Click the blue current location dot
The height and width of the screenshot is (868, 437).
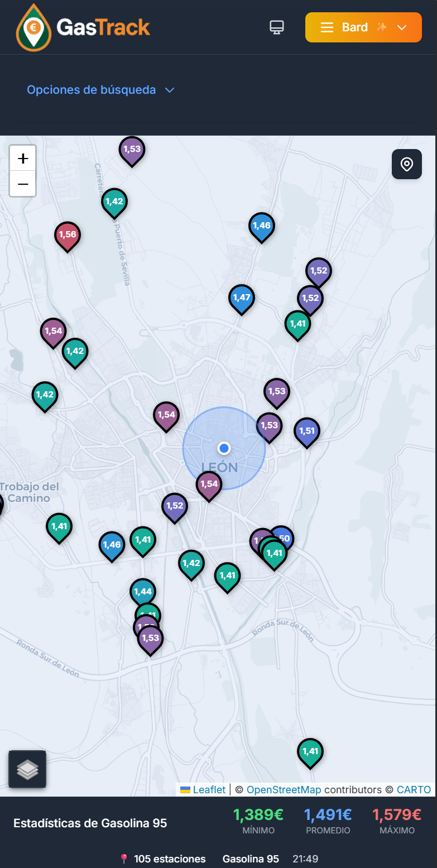224,448
